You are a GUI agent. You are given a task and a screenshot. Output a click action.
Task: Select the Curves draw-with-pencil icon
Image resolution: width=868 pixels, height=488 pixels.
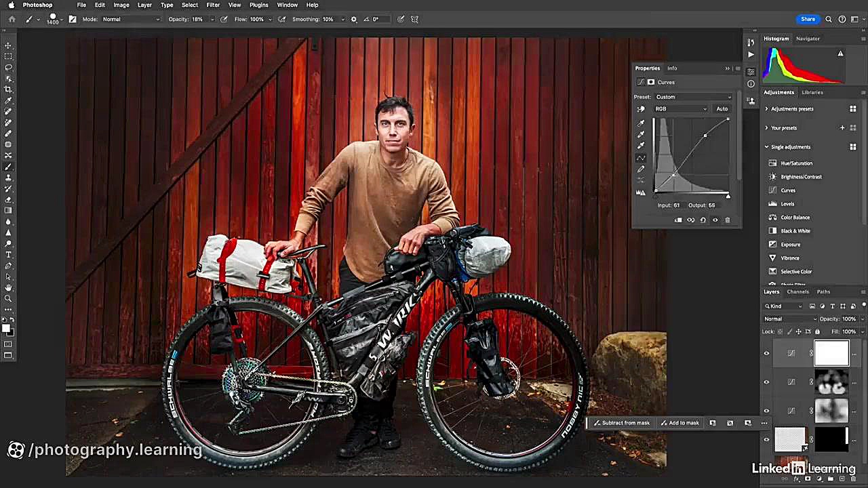(641, 169)
